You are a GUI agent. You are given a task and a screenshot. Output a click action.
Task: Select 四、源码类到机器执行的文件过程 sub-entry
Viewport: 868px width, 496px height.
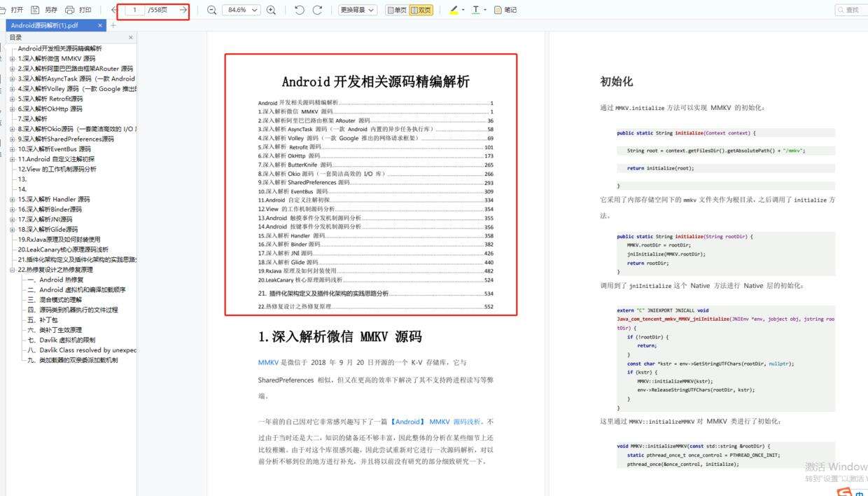[x=73, y=310]
